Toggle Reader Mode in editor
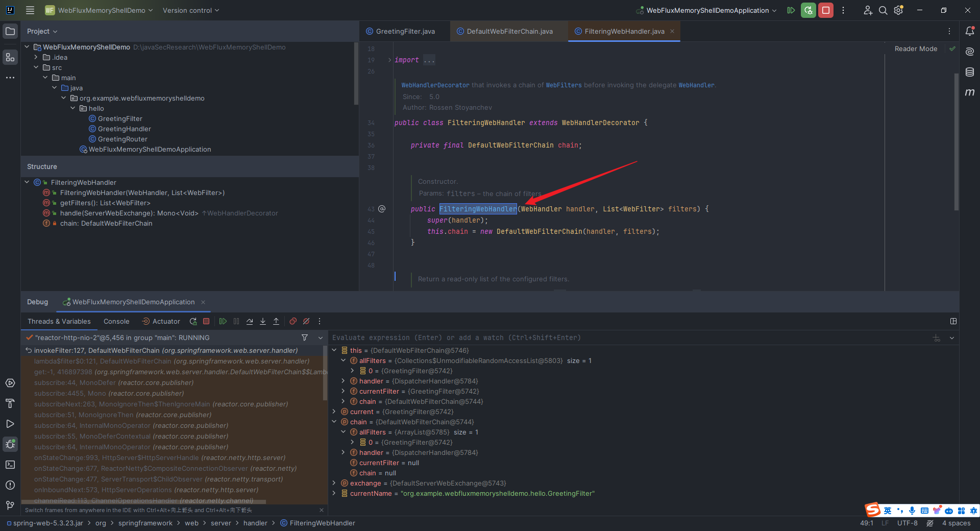This screenshot has width=980, height=531. pyautogui.click(x=916, y=49)
